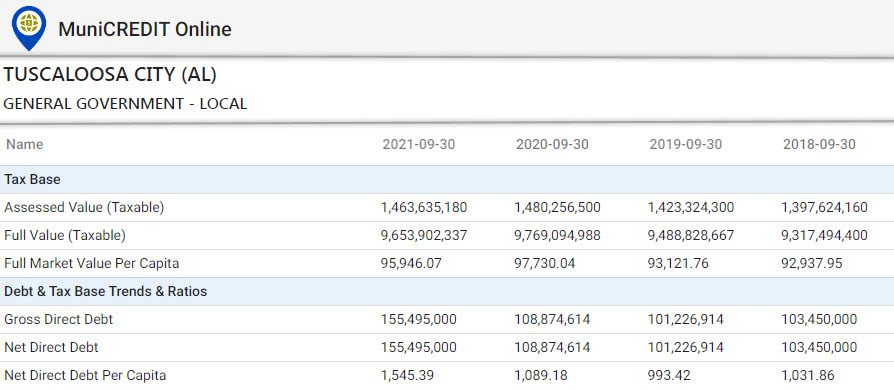Select Gross Direct Debt 2018 value 103,450,000
The image size is (894, 390).
(819, 319)
